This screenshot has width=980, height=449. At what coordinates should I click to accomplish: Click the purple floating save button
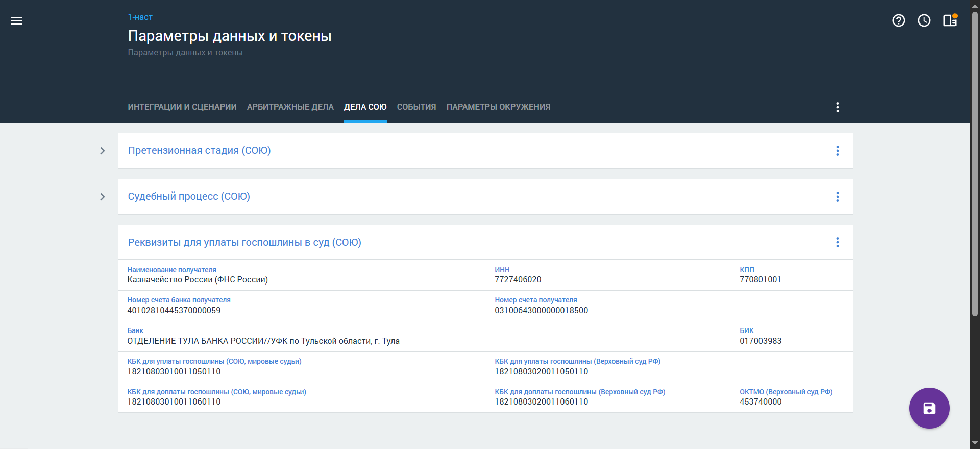click(x=929, y=408)
